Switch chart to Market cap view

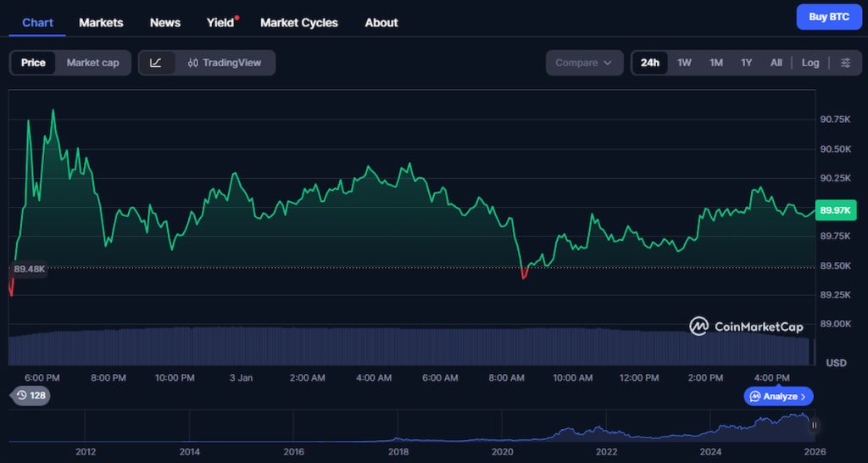(x=92, y=63)
